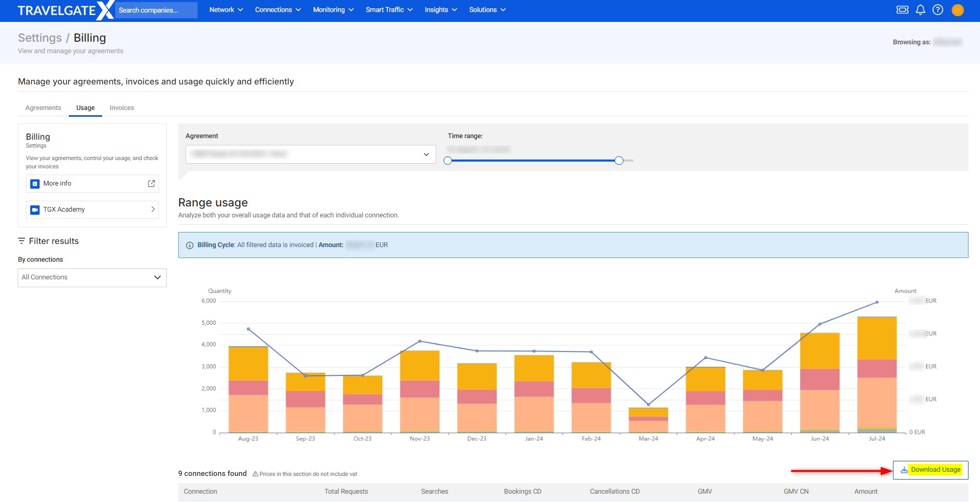
Task: Click the external link icon in More info
Action: 151,183
